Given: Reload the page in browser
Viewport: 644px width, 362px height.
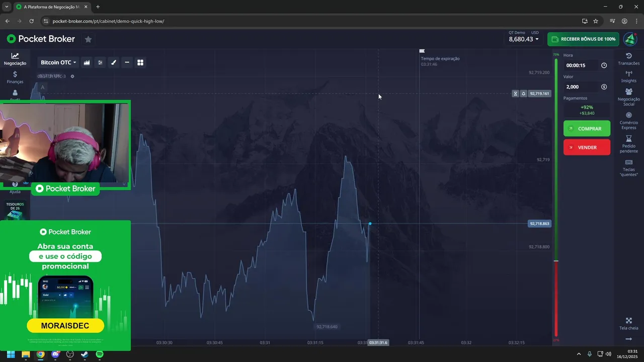Looking at the screenshot, I should pos(31,21).
